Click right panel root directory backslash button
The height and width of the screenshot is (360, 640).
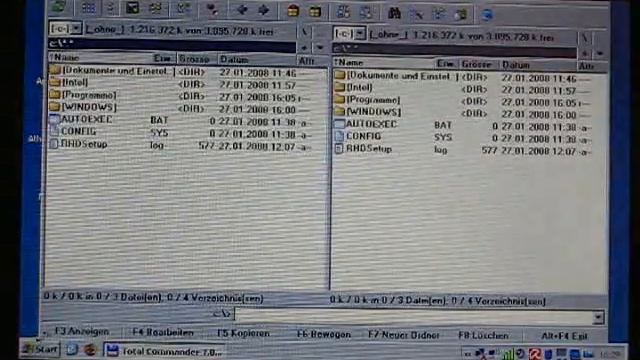tap(585, 38)
